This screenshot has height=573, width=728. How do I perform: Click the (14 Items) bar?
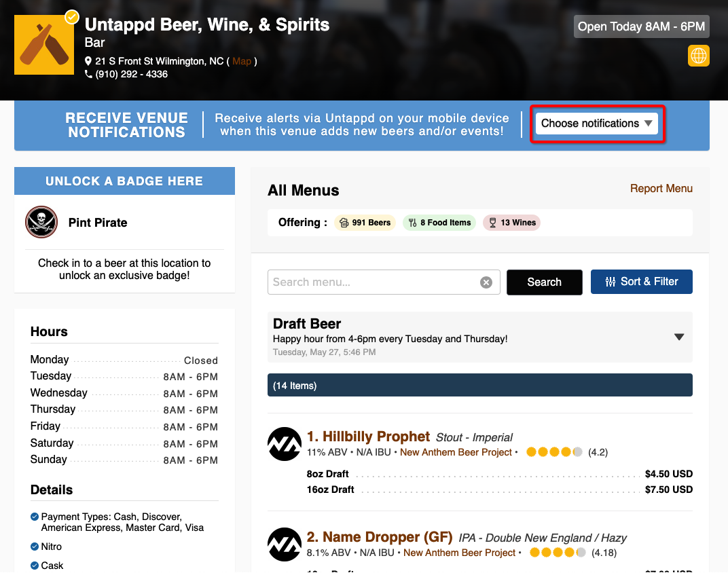point(480,385)
